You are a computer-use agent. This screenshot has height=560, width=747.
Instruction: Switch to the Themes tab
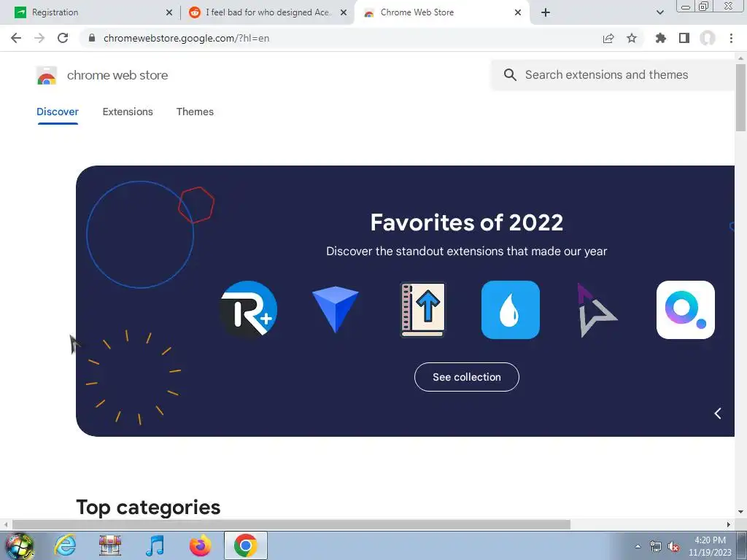[195, 112]
